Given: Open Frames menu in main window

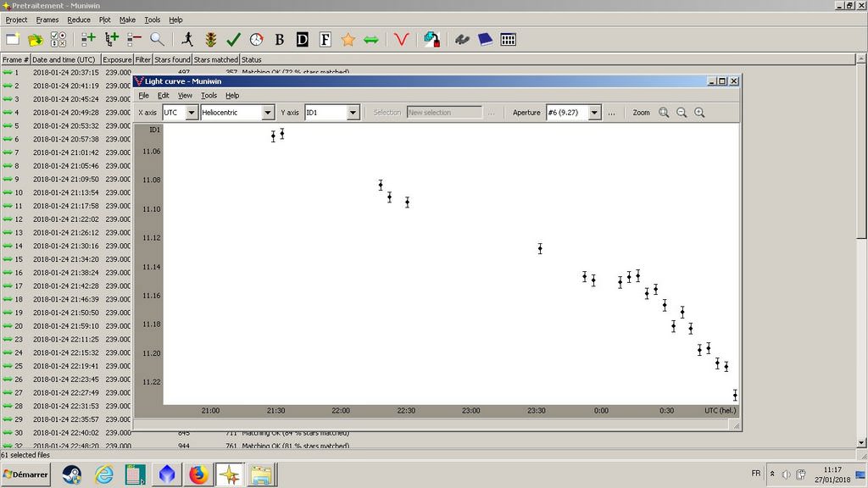Looking at the screenshot, I should tap(47, 19).
